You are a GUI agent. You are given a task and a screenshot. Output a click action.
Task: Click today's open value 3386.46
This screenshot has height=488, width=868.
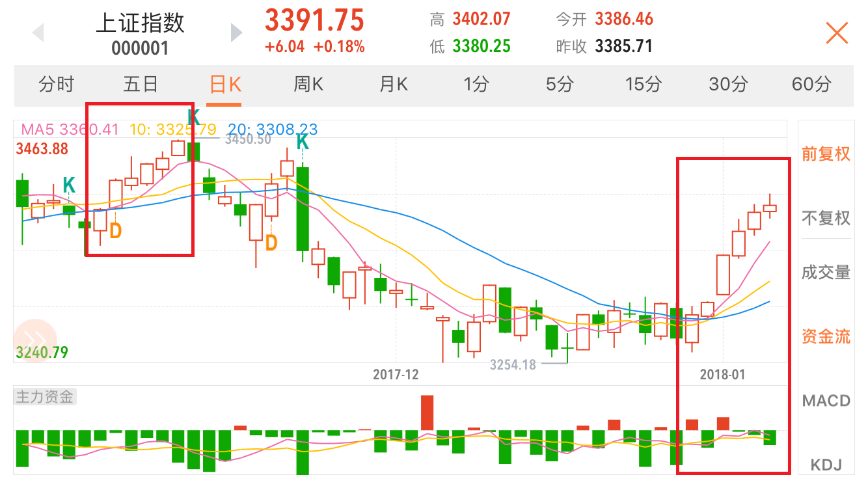624,19
